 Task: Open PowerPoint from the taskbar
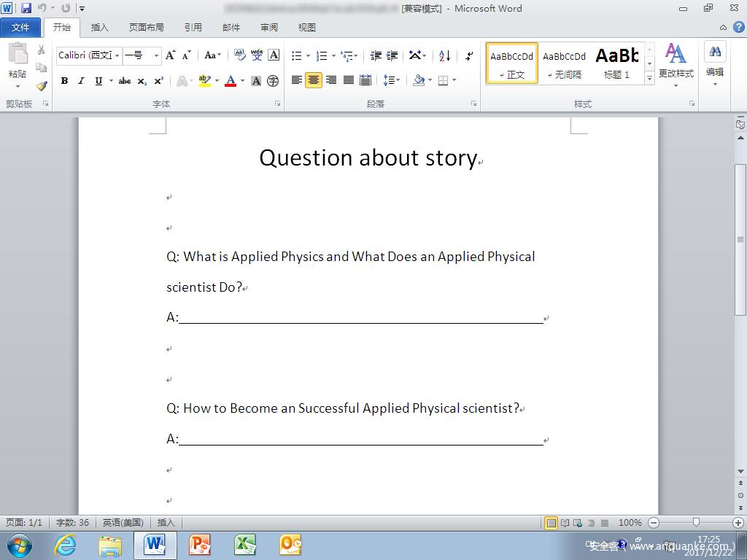pos(200,545)
